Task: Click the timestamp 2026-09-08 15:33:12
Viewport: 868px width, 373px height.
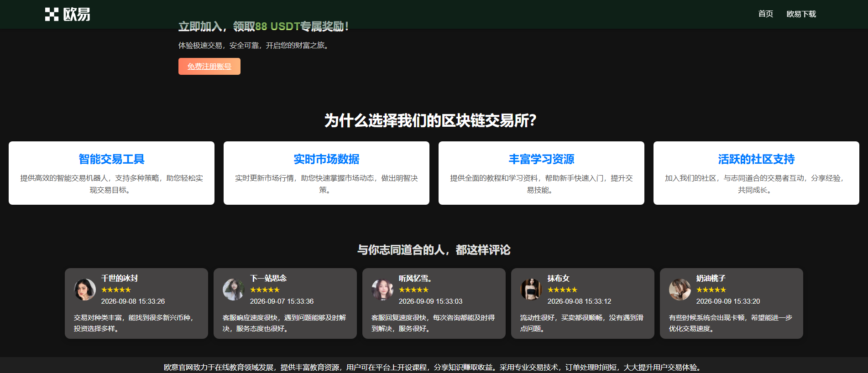Action: pyautogui.click(x=579, y=301)
